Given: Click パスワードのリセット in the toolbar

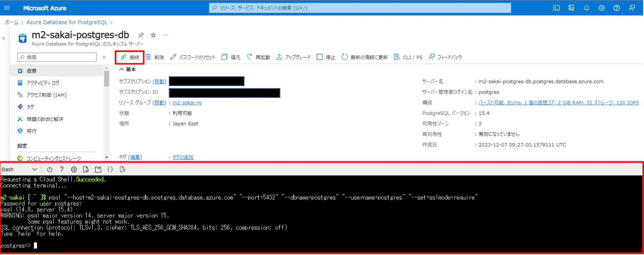Looking at the screenshot, I should click(x=193, y=57).
